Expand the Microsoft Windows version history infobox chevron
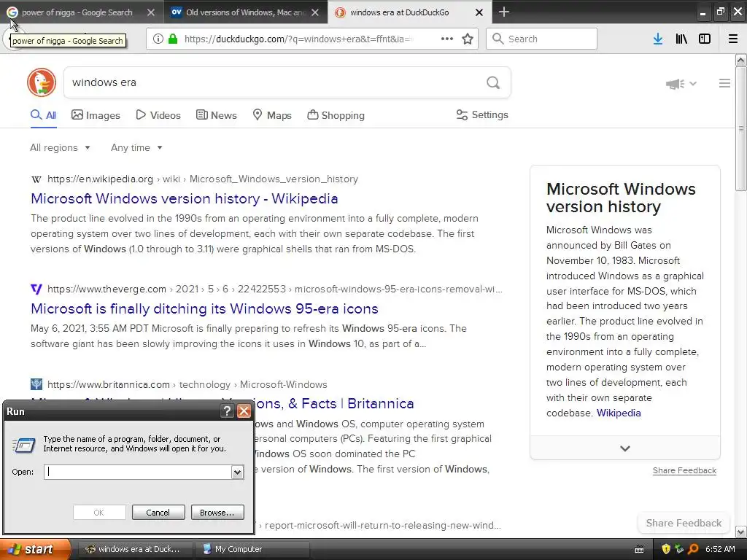Screen dimensions: 747x560 (625, 448)
